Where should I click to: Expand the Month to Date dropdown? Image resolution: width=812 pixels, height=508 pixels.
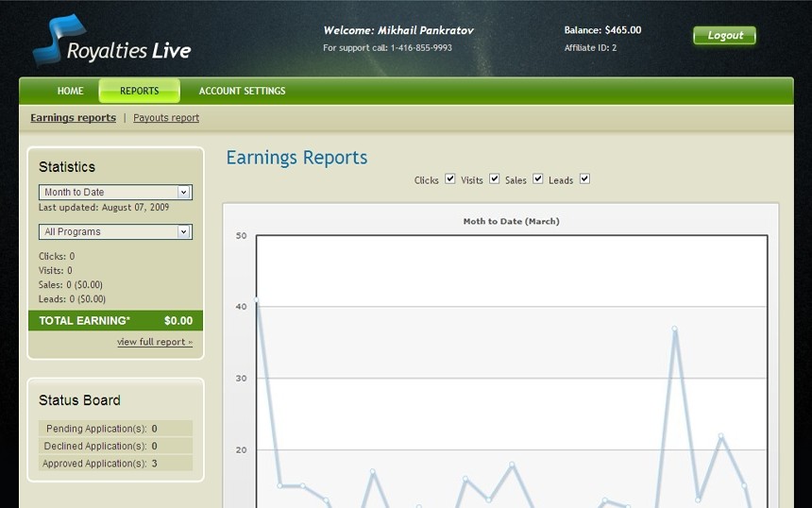[115, 192]
